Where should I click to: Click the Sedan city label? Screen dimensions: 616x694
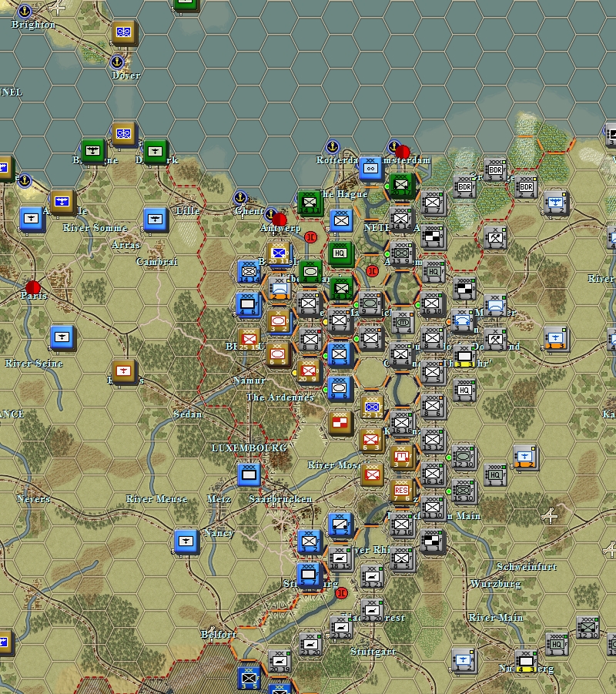(188, 414)
